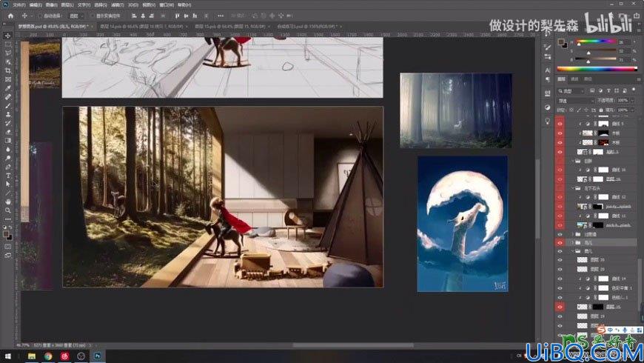The width and height of the screenshot is (644, 363).
Task: Hide the 曲线 14 adjustment layer
Action: pos(560,279)
